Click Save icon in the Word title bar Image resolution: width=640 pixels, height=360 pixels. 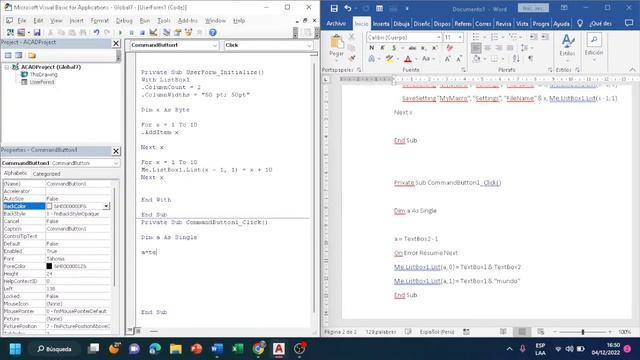334,8
